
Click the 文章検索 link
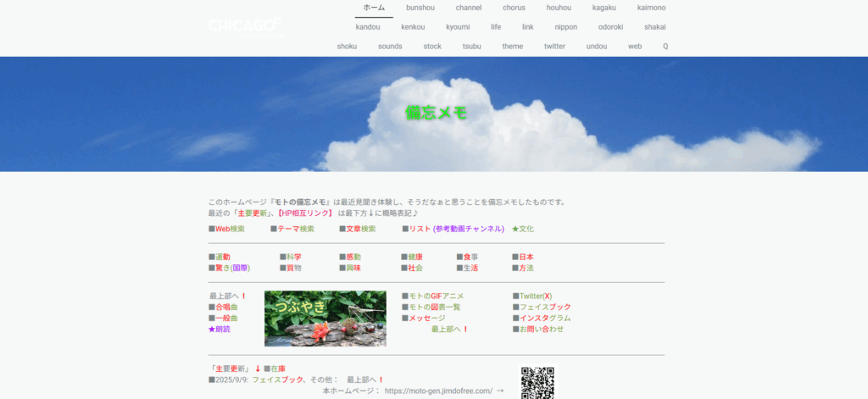pyautogui.click(x=360, y=229)
